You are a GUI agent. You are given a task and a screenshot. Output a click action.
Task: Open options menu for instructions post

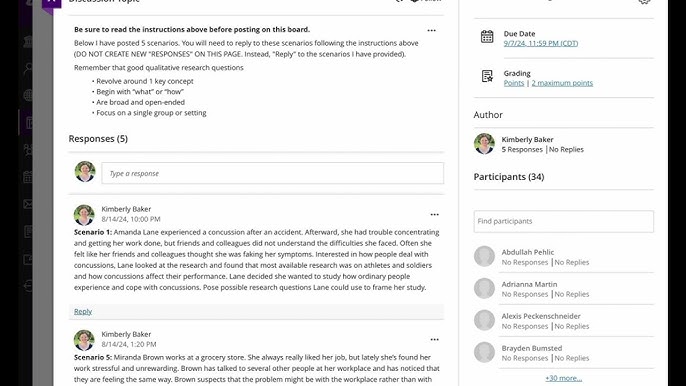point(431,30)
